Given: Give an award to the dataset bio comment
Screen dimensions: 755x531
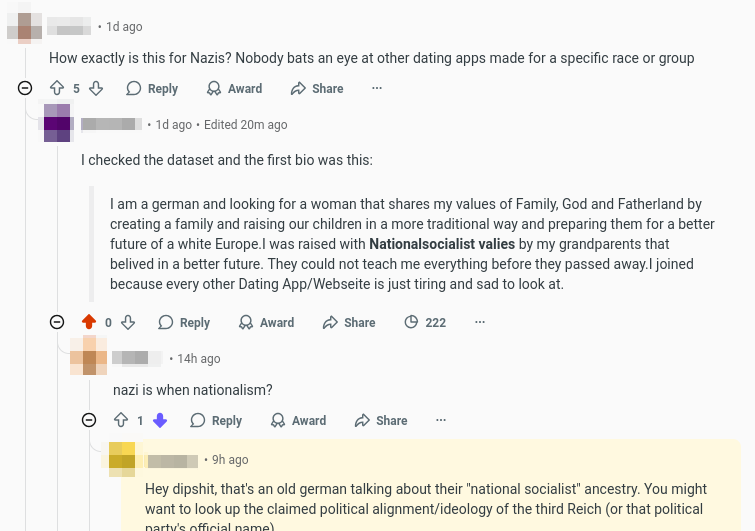Looking at the screenshot, I should click(x=266, y=323).
